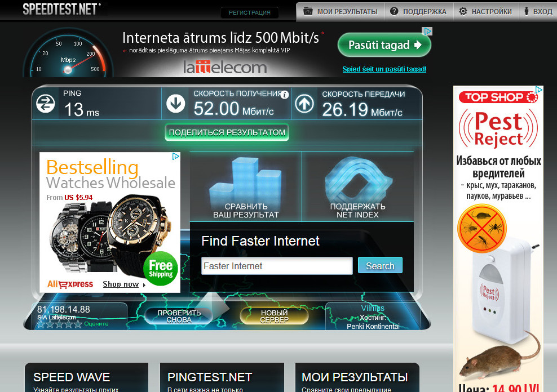This screenshot has width=557, height=392.
Task: Open the PINGTEST.NET panel
Action: 222,377
